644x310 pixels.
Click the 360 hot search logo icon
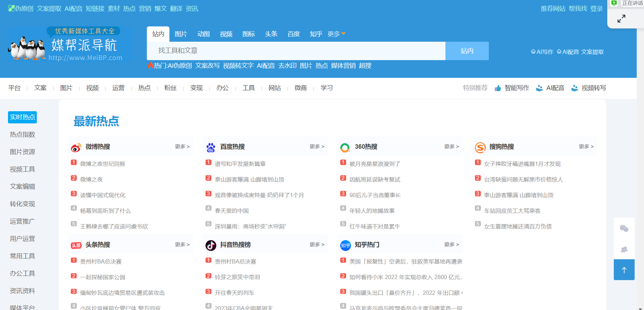345,148
